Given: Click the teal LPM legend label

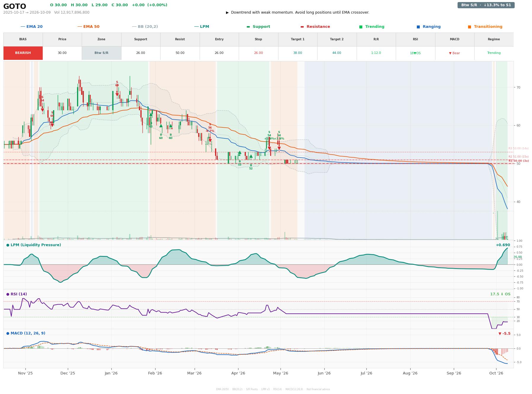Looking at the screenshot, I should (201, 27).
